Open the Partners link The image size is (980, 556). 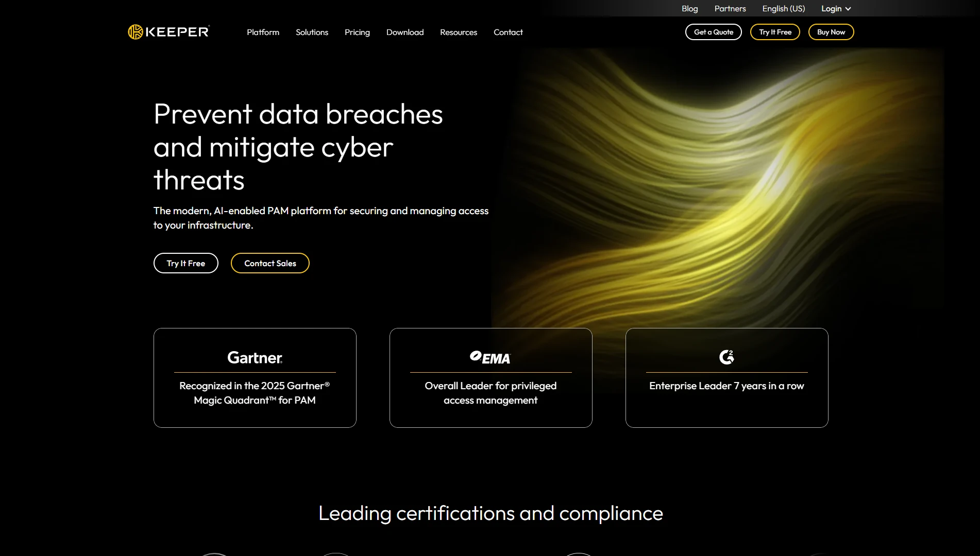[x=730, y=9]
